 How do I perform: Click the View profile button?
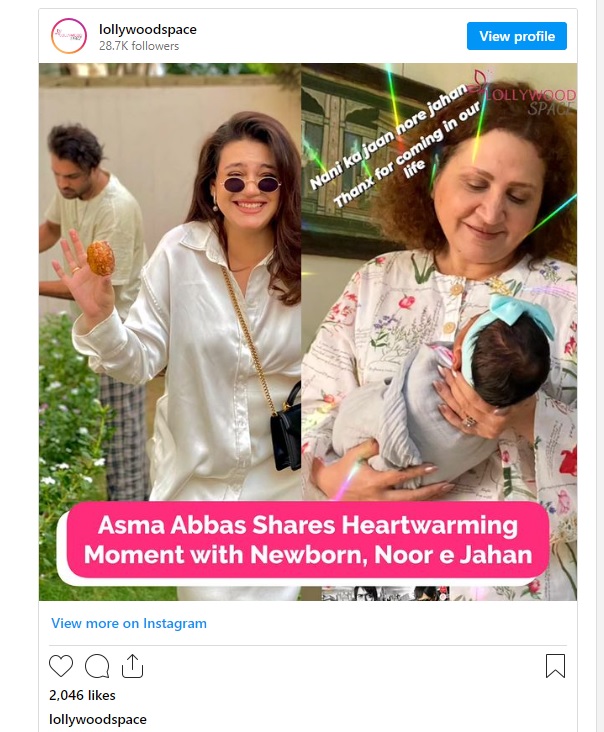[x=517, y=36]
